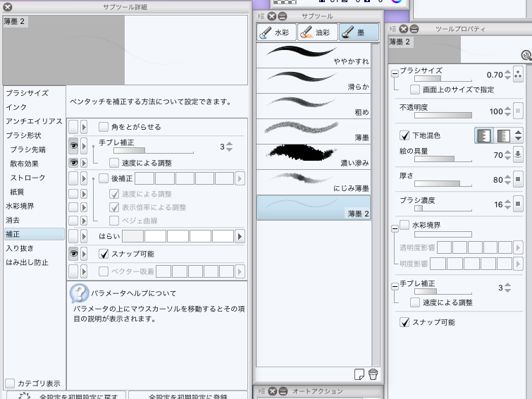Screen dimensions: 532x399
Task: Toggle eye icon for 手ブレ補正 visibility
Action: point(73,147)
